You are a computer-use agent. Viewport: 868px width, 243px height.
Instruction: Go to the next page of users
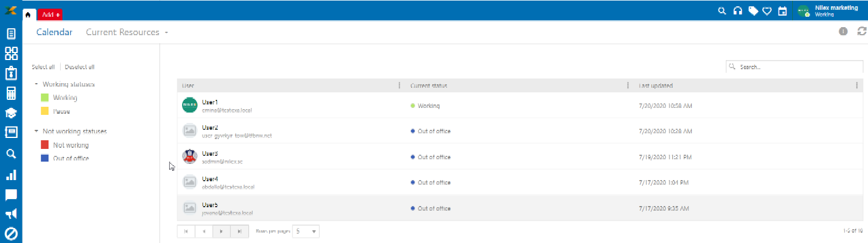(x=221, y=231)
